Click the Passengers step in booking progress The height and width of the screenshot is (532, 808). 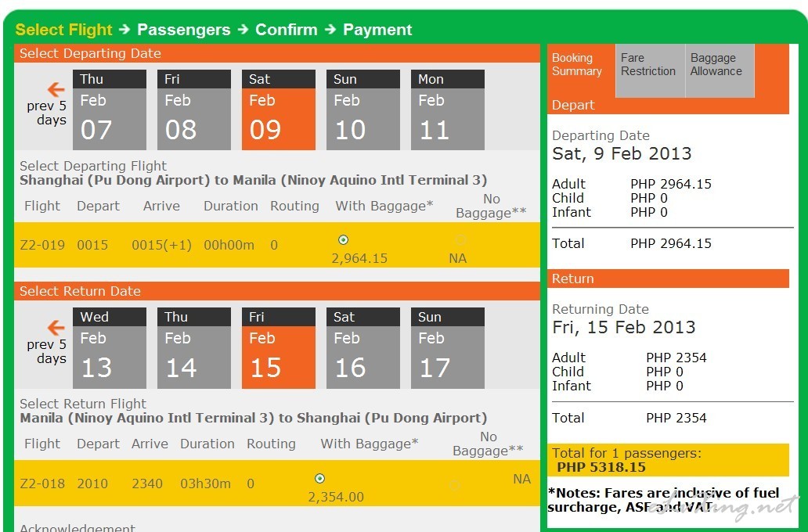(183, 30)
